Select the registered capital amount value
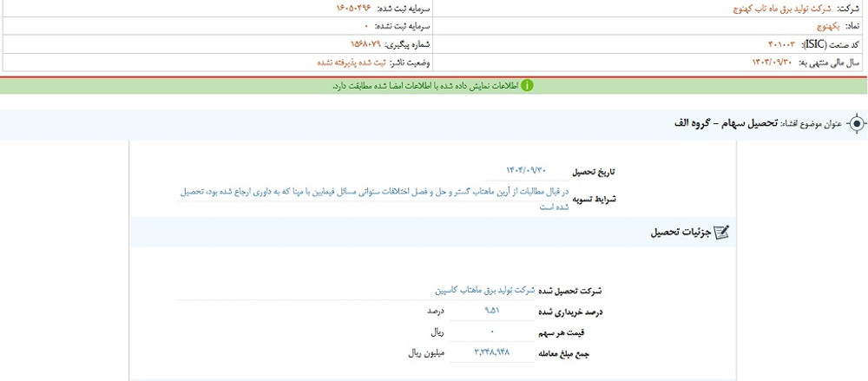Image resolution: width=868 pixels, height=381 pixels. 354,9
